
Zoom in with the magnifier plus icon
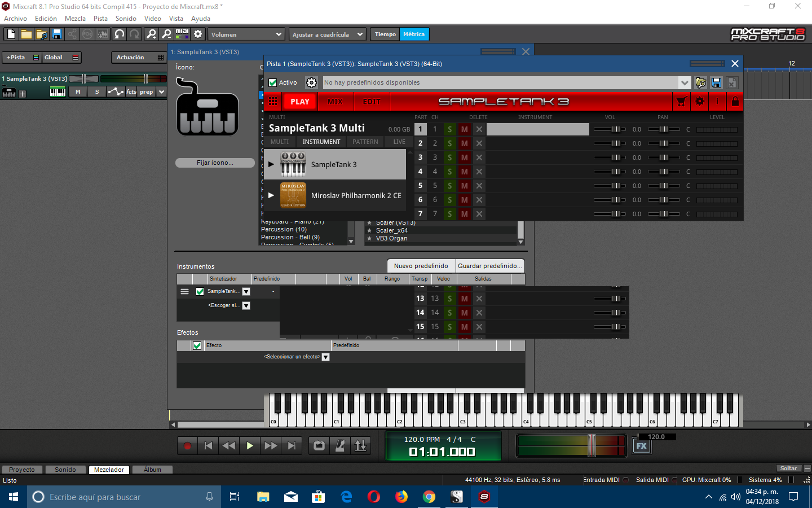coord(151,34)
